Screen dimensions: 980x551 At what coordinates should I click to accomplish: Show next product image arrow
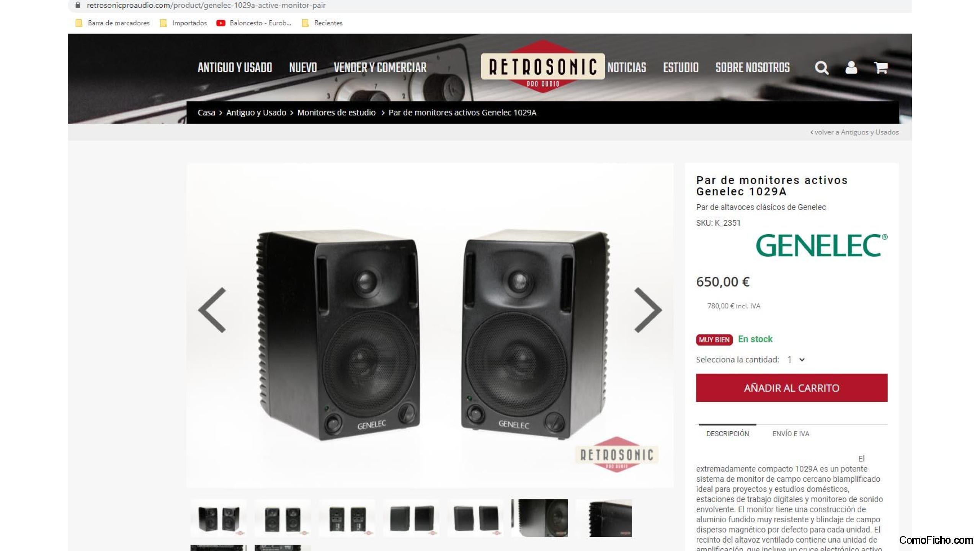pyautogui.click(x=648, y=310)
